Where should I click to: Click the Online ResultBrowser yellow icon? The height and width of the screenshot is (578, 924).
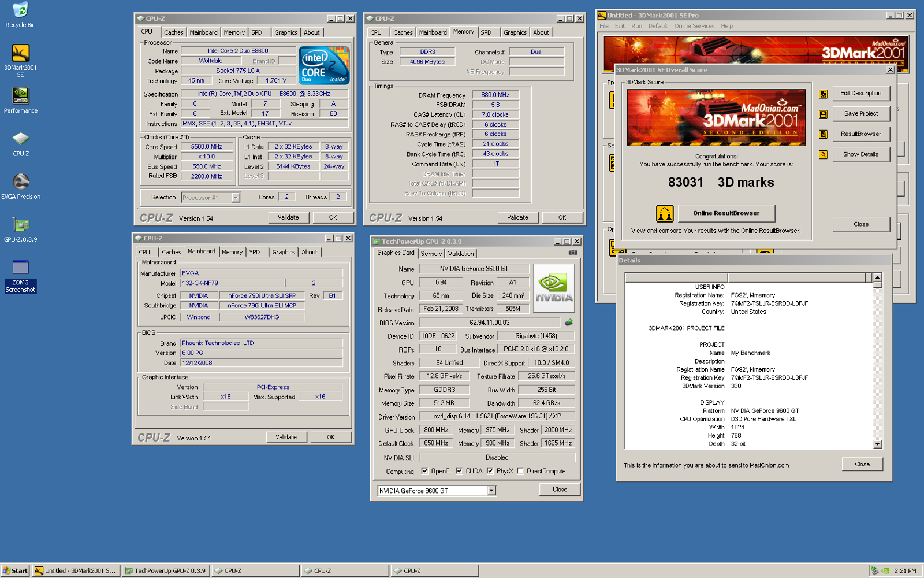coord(665,213)
